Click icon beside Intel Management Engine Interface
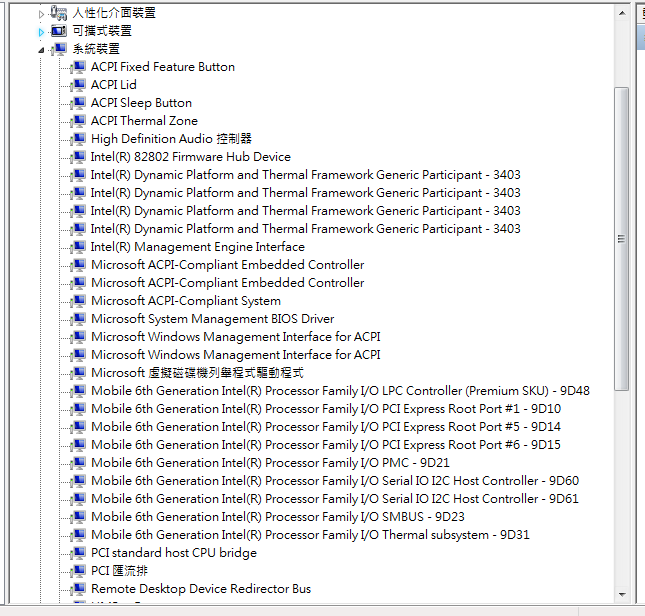This screenshot has height=616, width=645. tap(78, 247)
